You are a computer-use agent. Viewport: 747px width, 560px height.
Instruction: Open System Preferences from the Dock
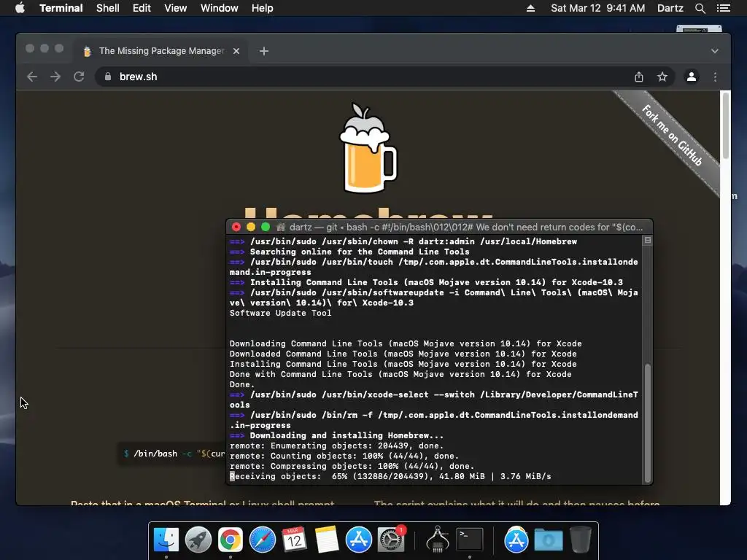(391, 540)
